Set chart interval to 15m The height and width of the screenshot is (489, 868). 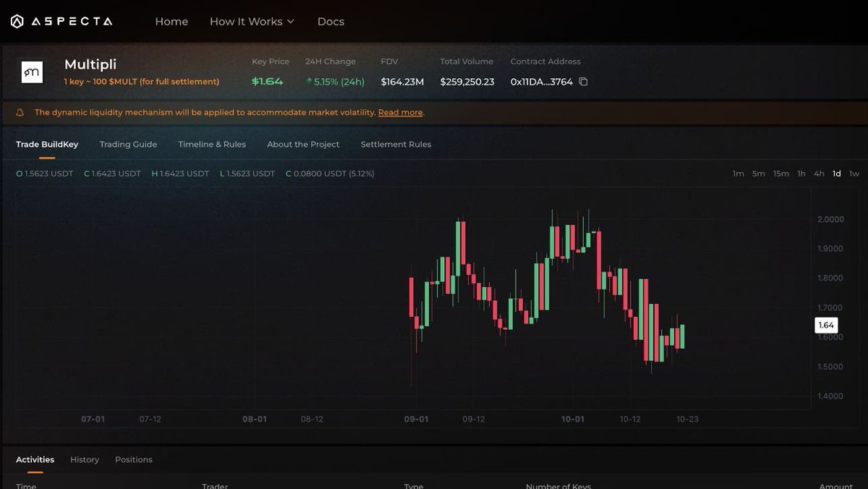pos(780,174)
